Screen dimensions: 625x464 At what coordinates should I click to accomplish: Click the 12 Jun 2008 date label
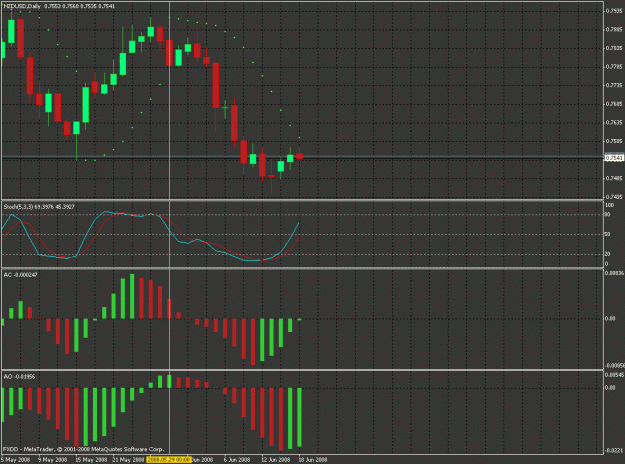coord(275,460)
